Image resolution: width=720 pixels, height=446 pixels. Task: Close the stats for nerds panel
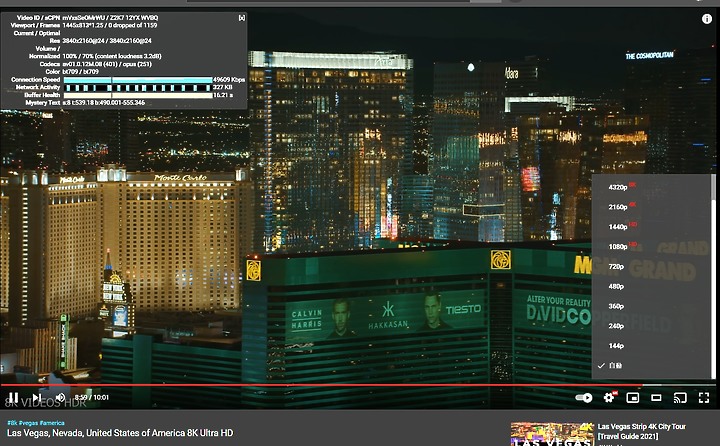[242, 18]
